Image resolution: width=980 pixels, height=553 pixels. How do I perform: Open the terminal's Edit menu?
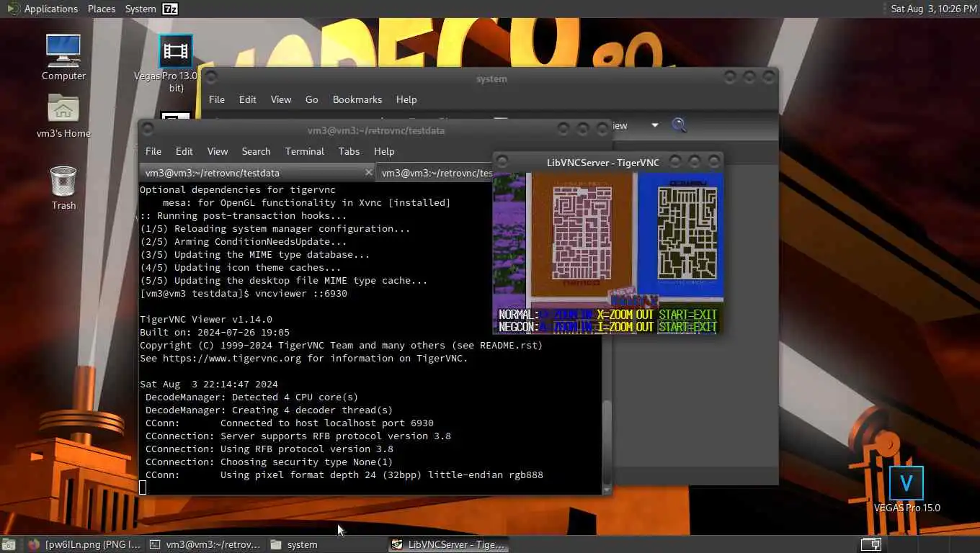184,151
